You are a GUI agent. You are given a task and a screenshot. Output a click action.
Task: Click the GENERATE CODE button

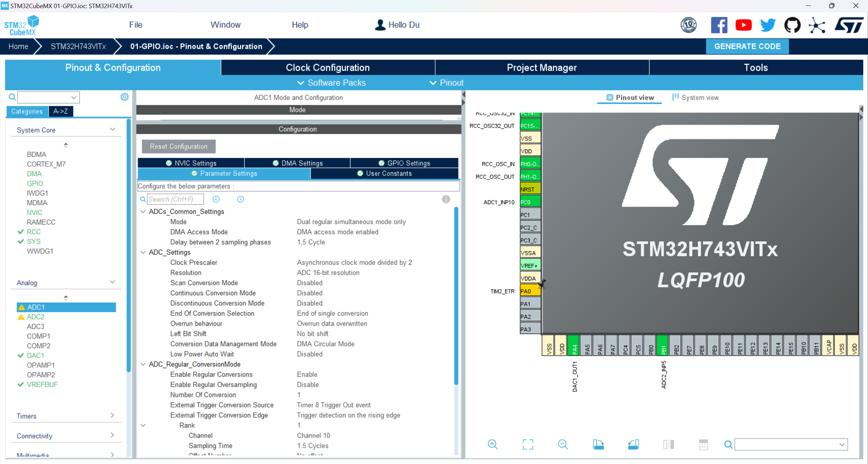[x=747, y=46]
